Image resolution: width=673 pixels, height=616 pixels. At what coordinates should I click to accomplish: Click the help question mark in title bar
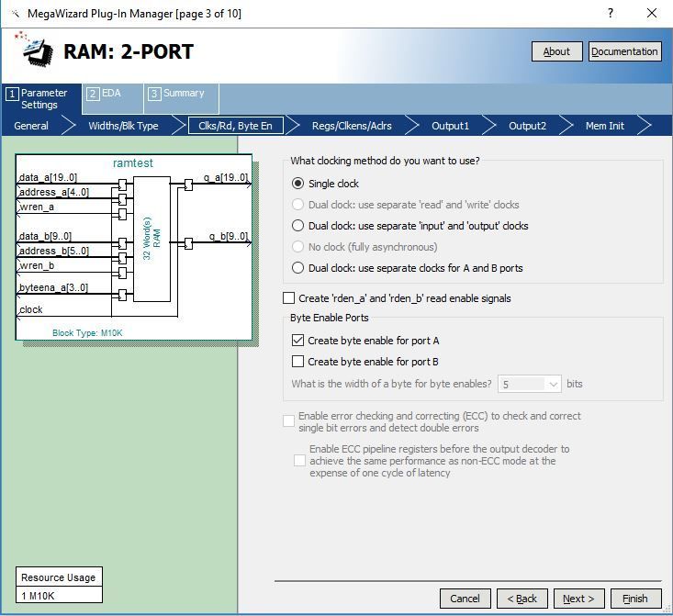[611, 13]
